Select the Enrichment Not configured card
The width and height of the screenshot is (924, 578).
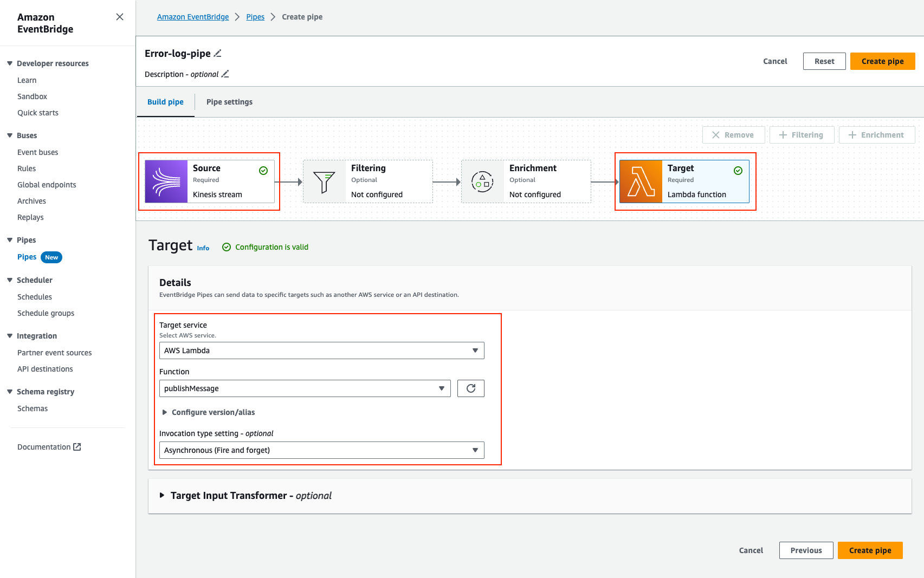tap(526, 181)
